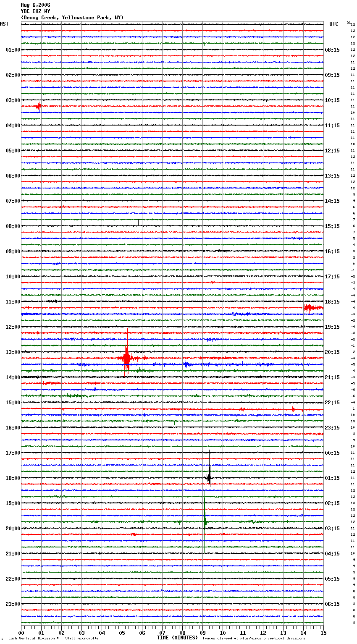Screen dimensions: 357x644
Task: Click the "MST" column header
Action: (x=4, y=24)
